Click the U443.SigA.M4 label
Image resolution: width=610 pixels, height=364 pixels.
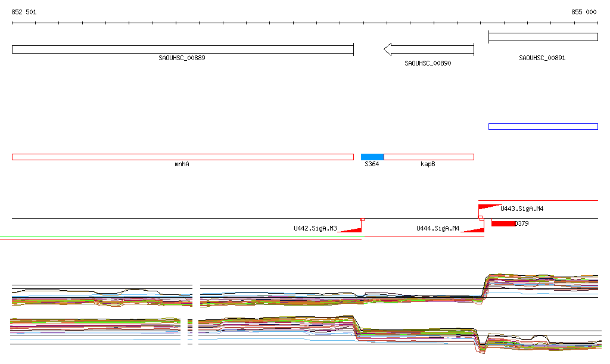click(522, 209)
